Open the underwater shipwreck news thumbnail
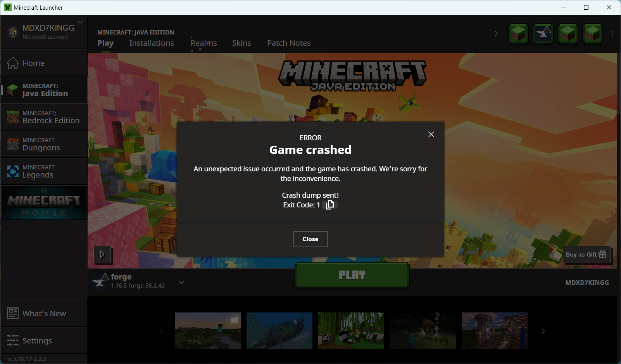Image resolution: width=621 pixels, height=364 pixels. (x=279, y=331)
